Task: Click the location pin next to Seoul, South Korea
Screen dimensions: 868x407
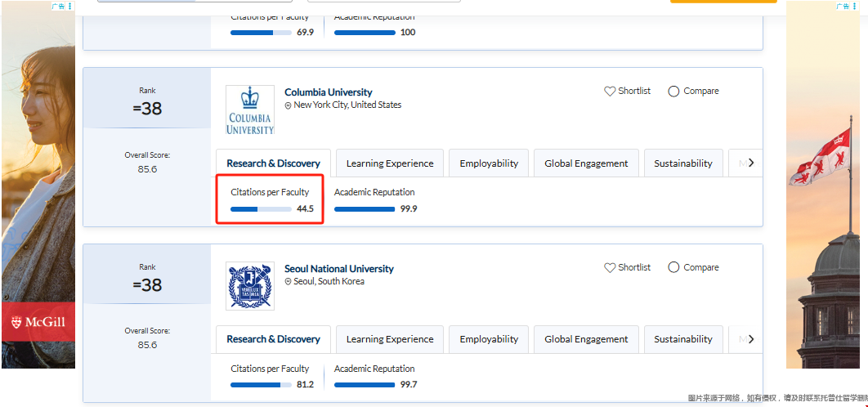Action: [x=289, y=282]
